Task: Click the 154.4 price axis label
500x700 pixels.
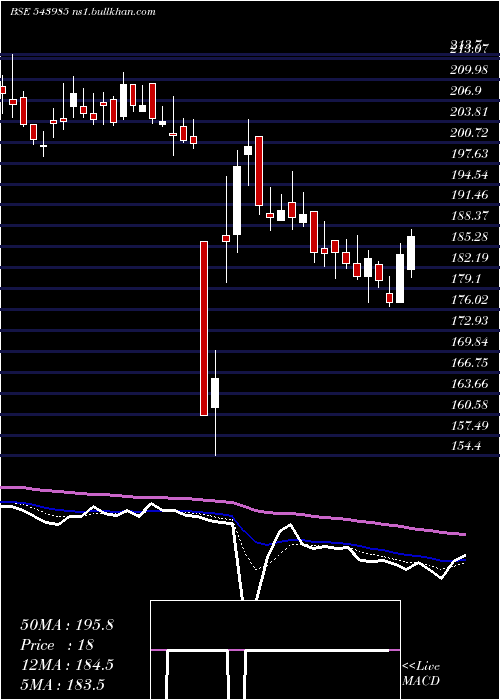Action: click(x=465, y=446)
